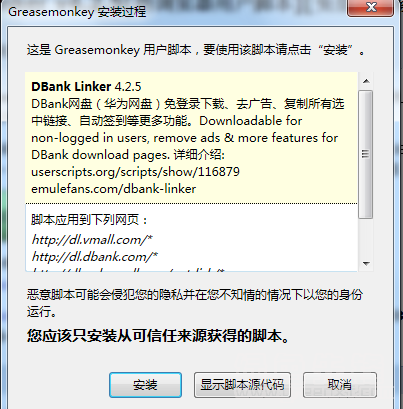Click the 安装 button to install script

point(145,385)
